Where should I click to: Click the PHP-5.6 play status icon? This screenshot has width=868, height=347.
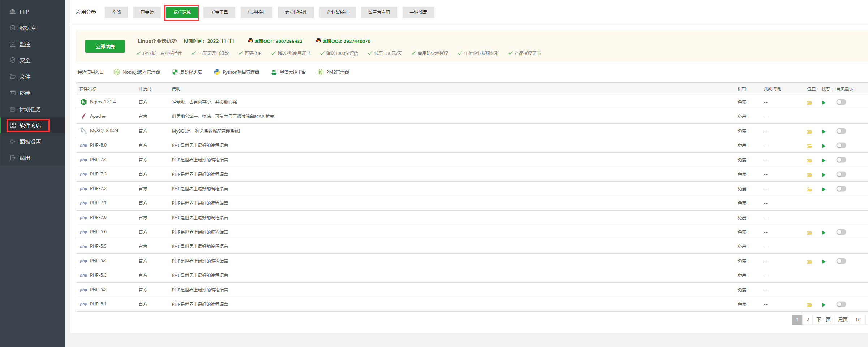(x=824, y=233)
